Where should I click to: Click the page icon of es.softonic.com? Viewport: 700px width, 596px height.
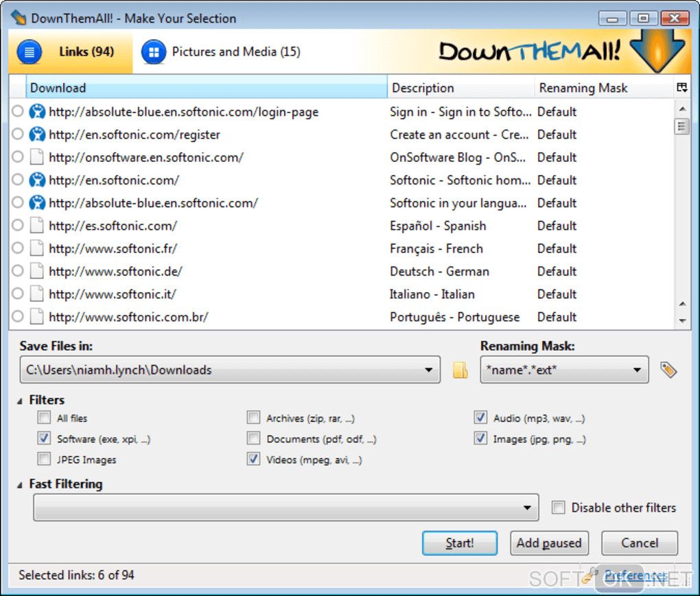[36, 225]
